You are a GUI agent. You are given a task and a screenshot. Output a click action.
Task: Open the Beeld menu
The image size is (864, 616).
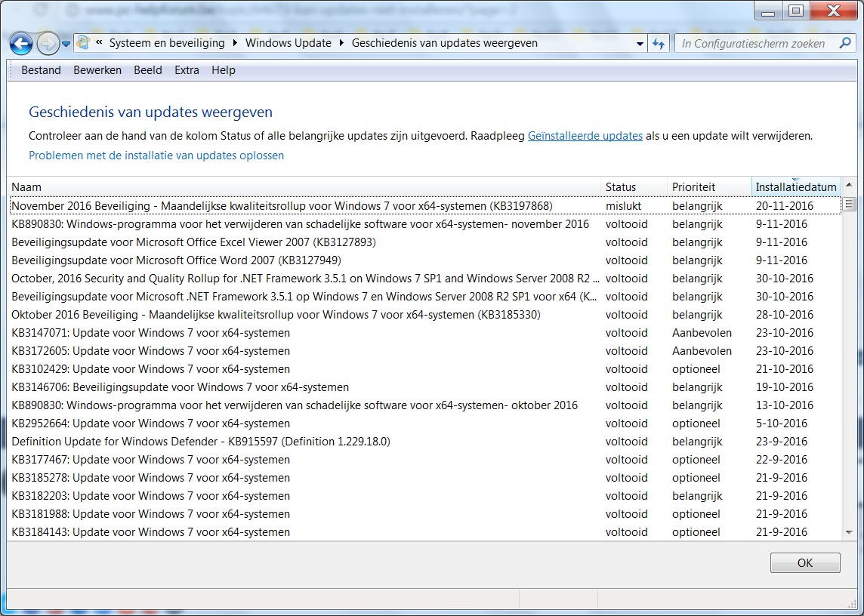click(x=148, y=70)
